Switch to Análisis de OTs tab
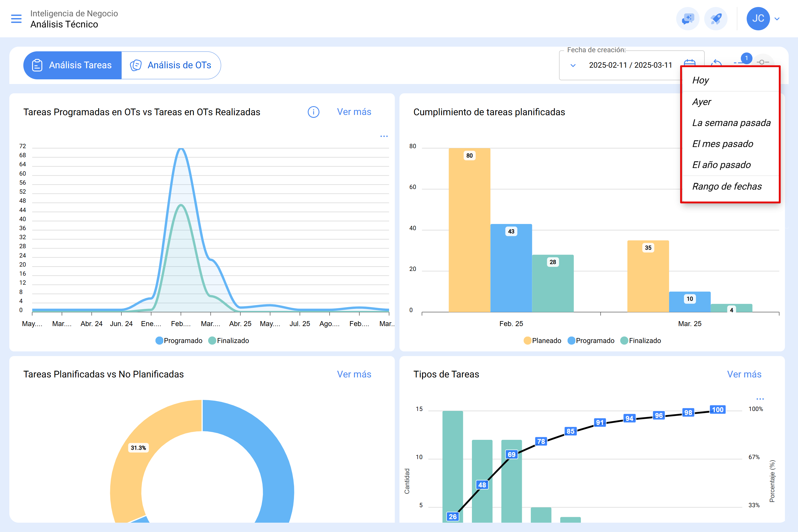The image size is (798, 532). pos(171,65)
